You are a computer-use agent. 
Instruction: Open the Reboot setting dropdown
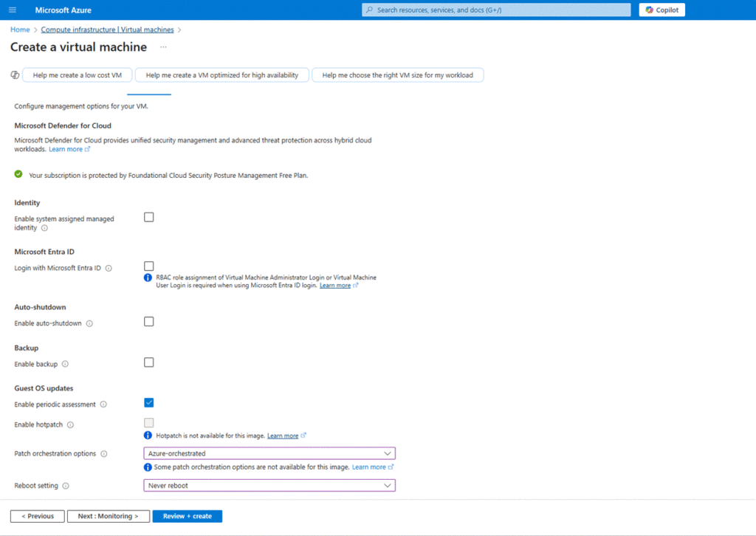coord(269,485)
